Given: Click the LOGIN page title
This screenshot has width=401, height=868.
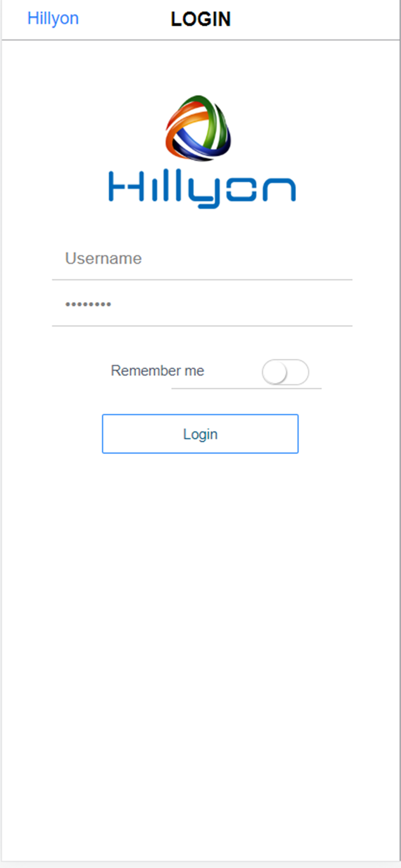Looking at the screenshot, I should pyautogui.click(x=200, y=19).
